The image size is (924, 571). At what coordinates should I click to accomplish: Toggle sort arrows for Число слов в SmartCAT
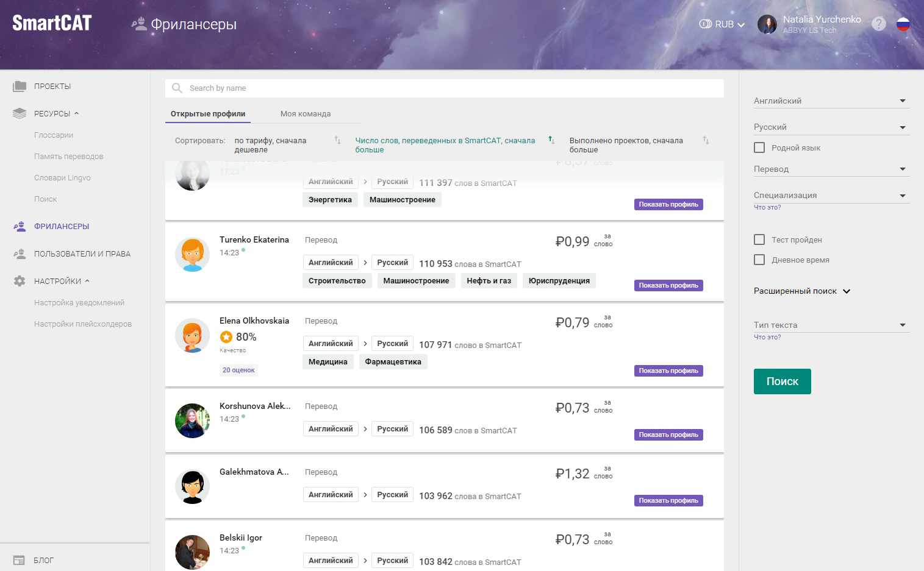[x=551, y=140]
